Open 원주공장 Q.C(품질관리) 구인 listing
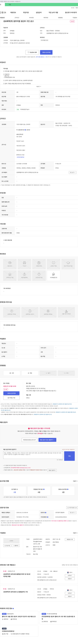 16,592
